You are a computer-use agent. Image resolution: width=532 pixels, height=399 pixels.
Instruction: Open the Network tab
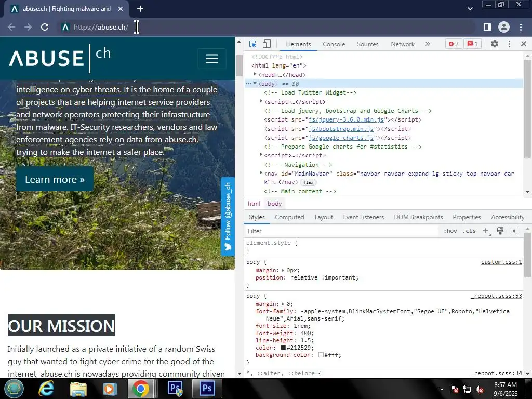[x=403, y=44]
